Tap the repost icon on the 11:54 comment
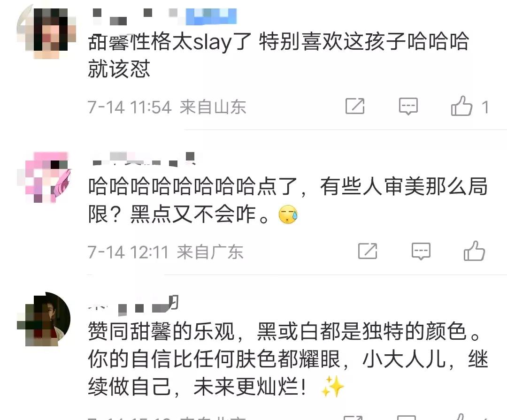Screen dimensions: 507x420 point(355,106)
